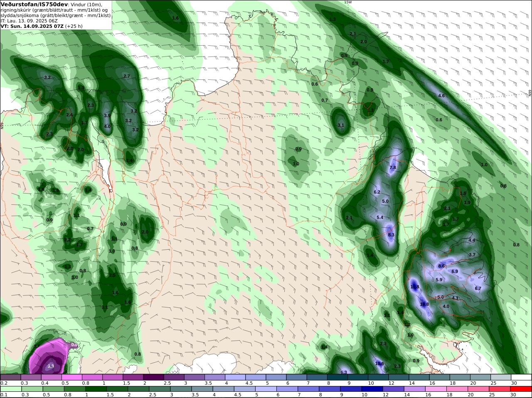Select the white 30+ swatch in the upper legend
This screenshot has height=398, width=532.
(x=522, y=377)
